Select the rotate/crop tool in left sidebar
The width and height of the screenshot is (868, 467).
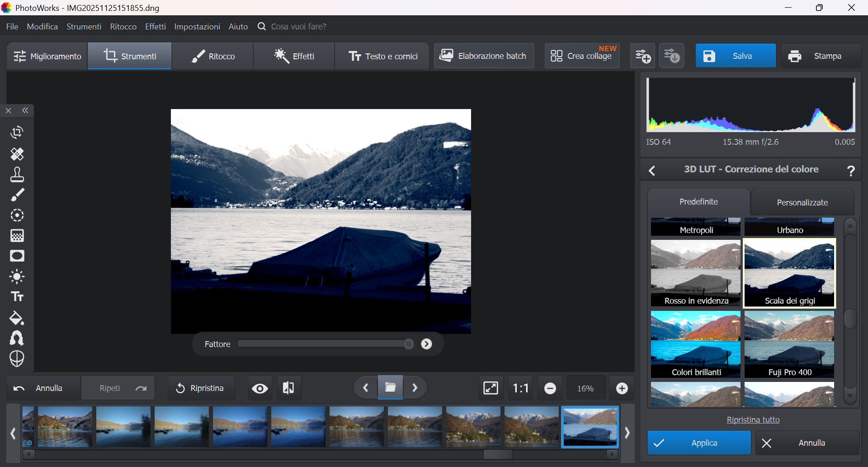(x=17, y=132)
